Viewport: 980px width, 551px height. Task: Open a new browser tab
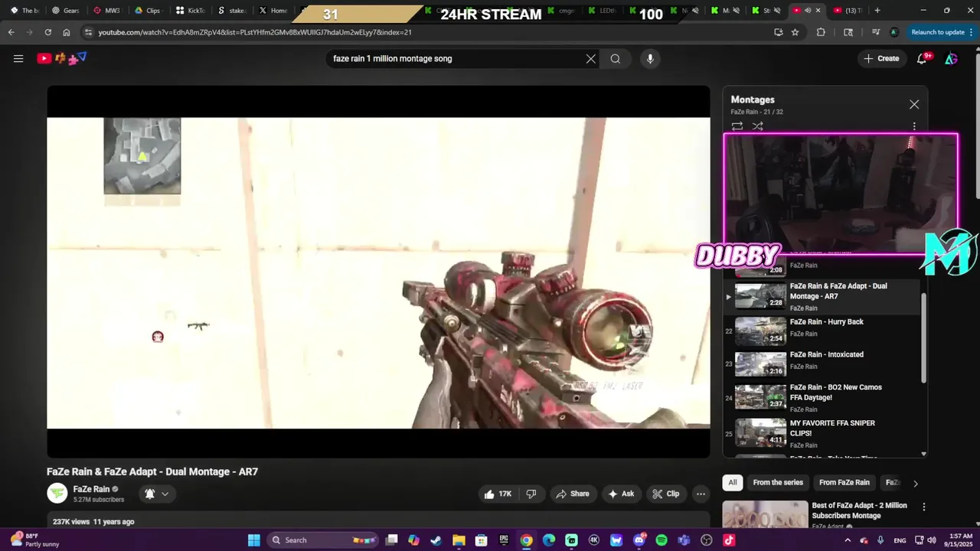[877, 11]
